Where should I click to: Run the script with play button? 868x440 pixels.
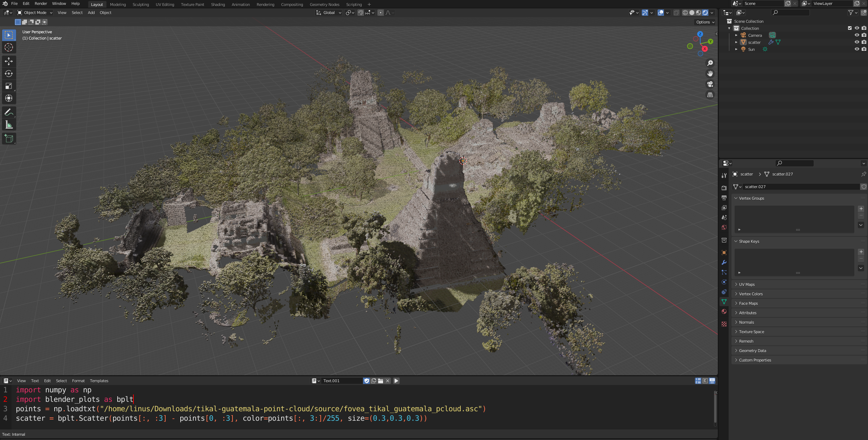[396, 381]
